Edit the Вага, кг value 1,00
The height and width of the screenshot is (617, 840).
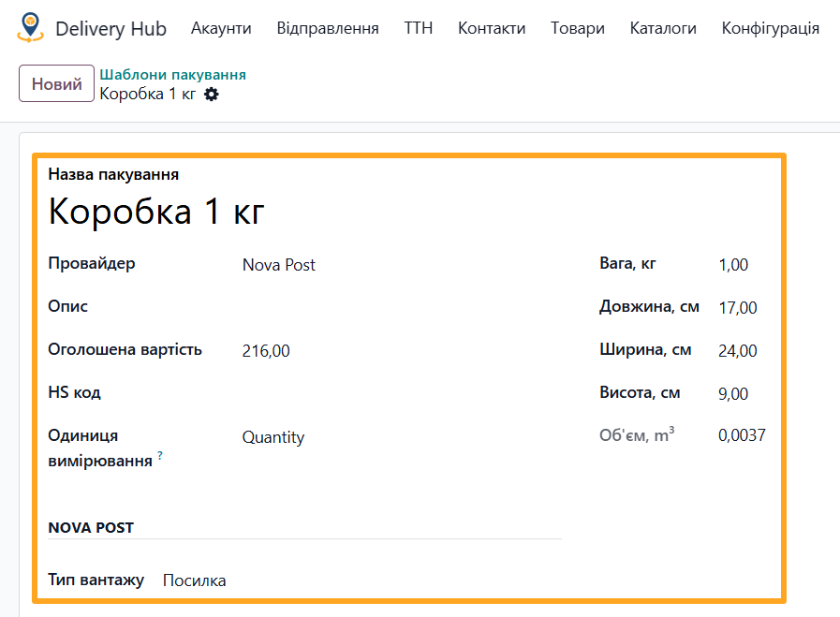tap(733, 265)
